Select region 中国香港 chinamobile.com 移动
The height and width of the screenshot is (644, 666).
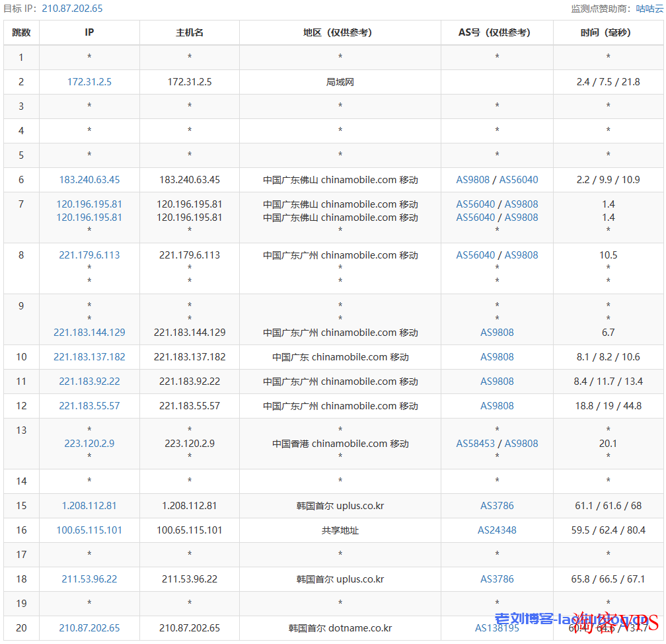340,444
